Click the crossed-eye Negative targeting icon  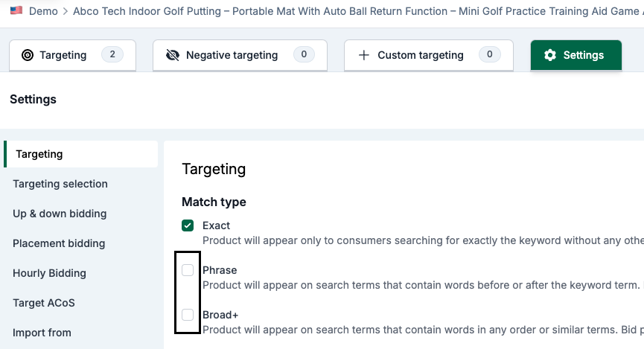[x=173, y=55]
